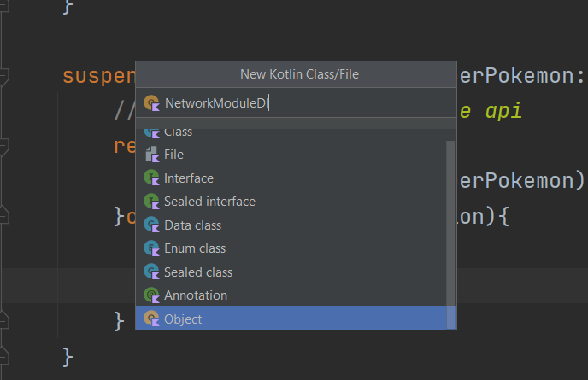The height and width of the screenshot is (380, 588).
Task: Click the Enum class icon
Action: coord(152,248)
